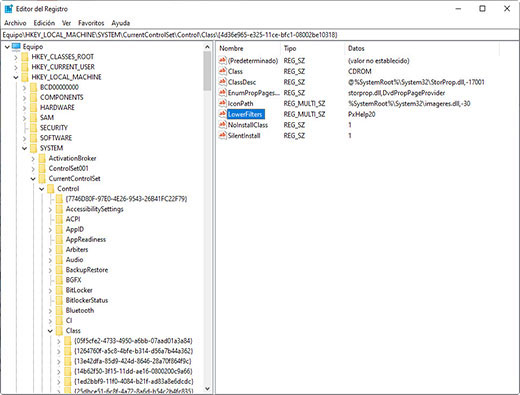
Task: Expand the BitLocker key node
Action: (x=50, y=290)
